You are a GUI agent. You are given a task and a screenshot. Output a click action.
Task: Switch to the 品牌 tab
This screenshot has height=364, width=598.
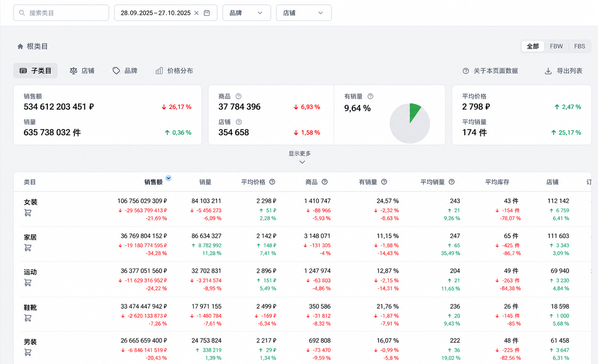point(125,71)
